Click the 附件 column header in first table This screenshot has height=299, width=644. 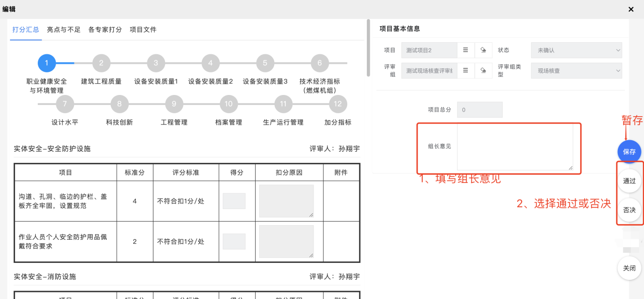[x=341, y=172]
